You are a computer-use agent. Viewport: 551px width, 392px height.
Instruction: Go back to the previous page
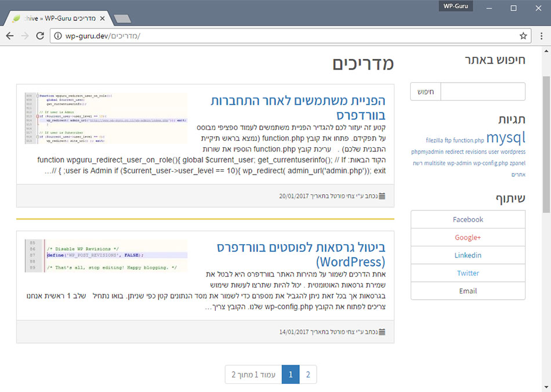10,36
